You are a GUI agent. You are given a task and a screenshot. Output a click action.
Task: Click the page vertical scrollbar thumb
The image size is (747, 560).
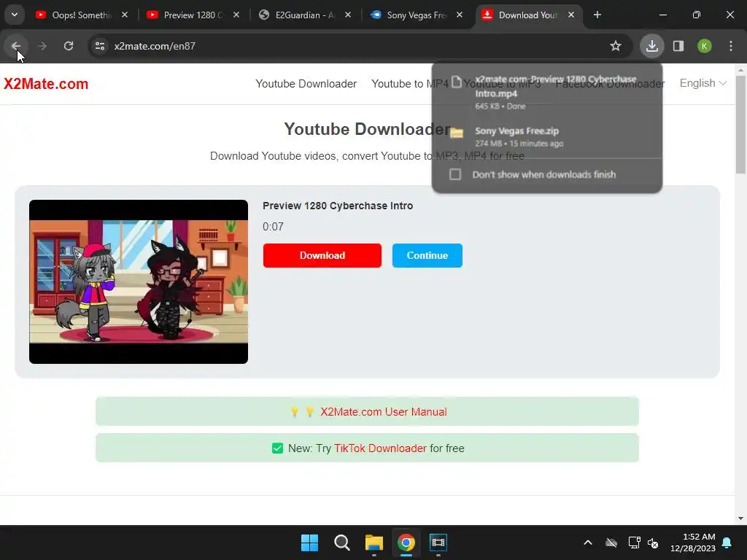click(x=741, y=125)
